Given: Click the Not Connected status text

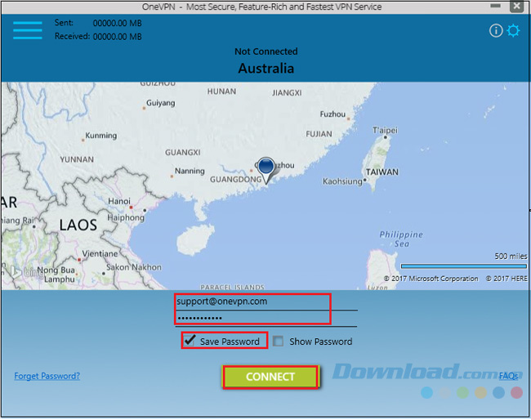Looking at the screenshot, I should click(x=265, y=51).
